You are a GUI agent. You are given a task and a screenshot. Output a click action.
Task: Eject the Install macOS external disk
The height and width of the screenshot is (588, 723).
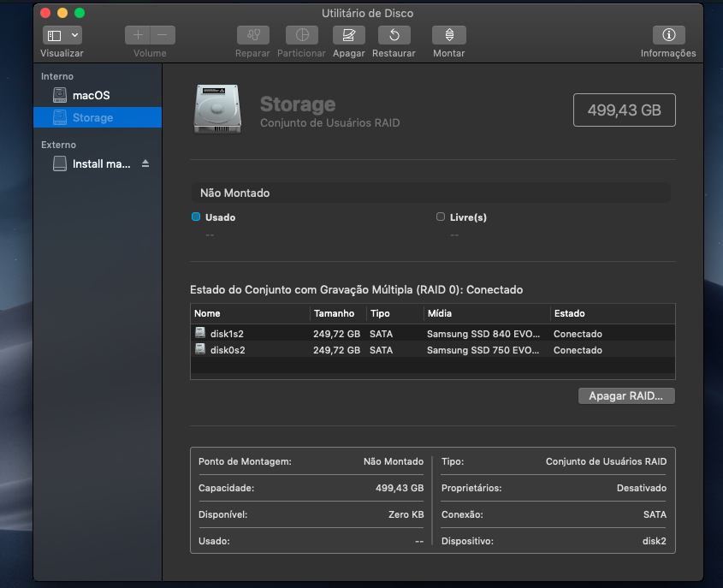(145, 163)
